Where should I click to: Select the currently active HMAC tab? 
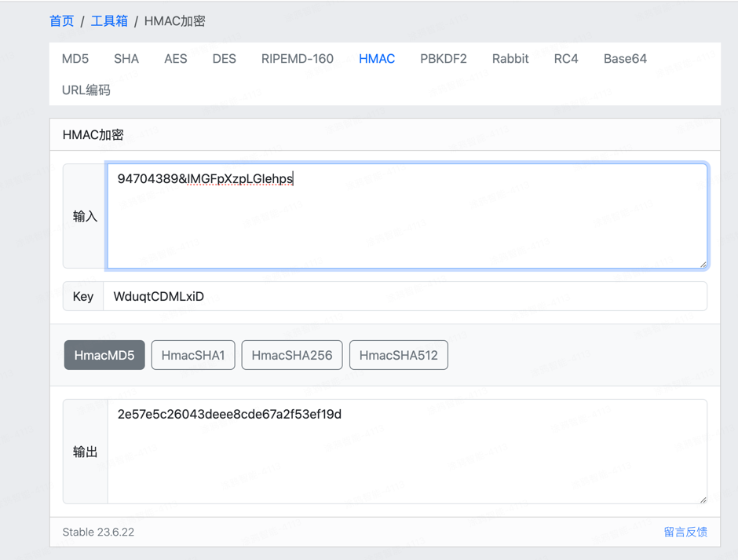377,58
